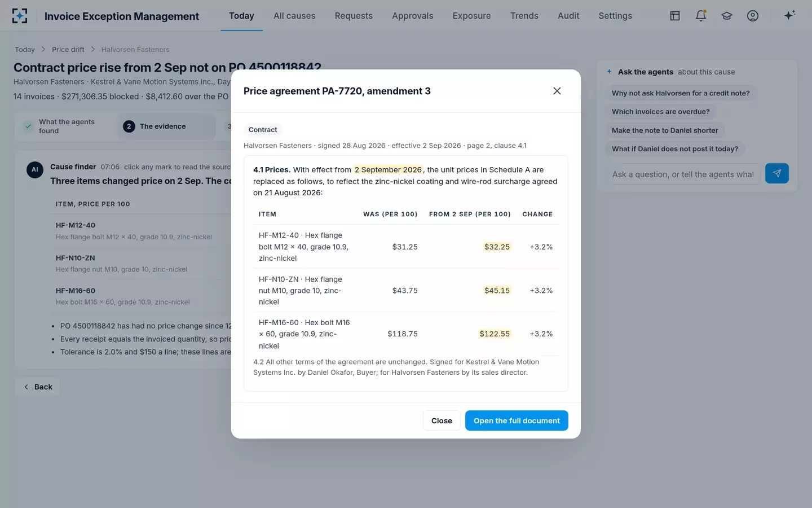Switch to the Today tab
Screen dimensions: 812x508
(x=241, y=16)
